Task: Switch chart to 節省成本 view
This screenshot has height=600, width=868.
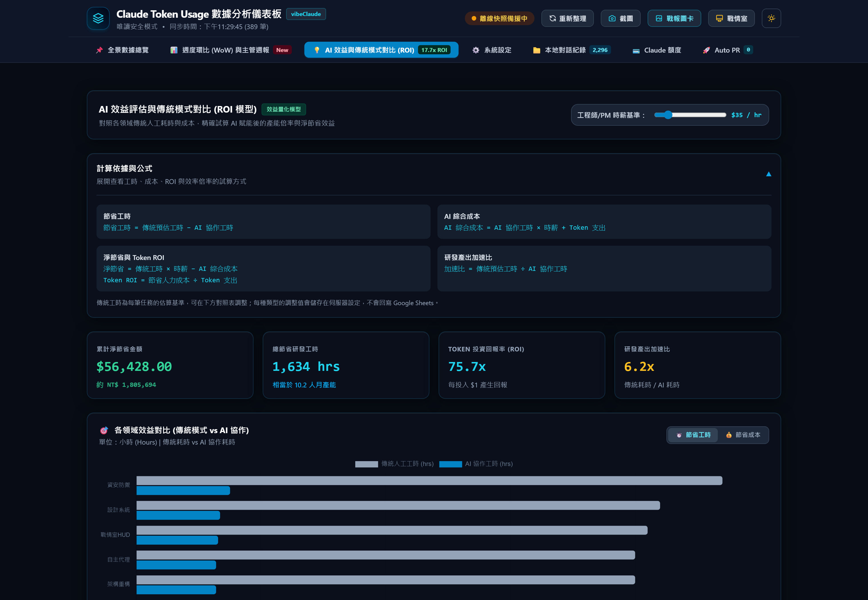Action: (x=743, y=435)
